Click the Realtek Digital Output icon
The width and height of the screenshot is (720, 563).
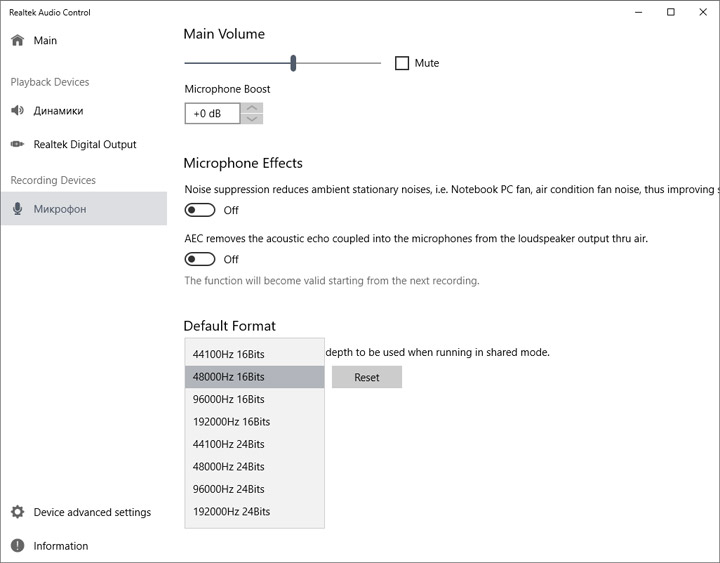click(x=17, y=145)
